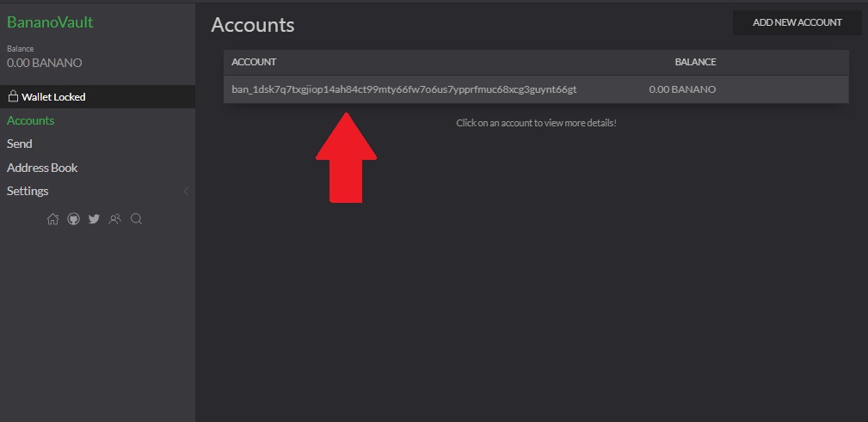868x422 pixels.
Task: Expand the Settings chevron arrow
Action: point(186,191)
